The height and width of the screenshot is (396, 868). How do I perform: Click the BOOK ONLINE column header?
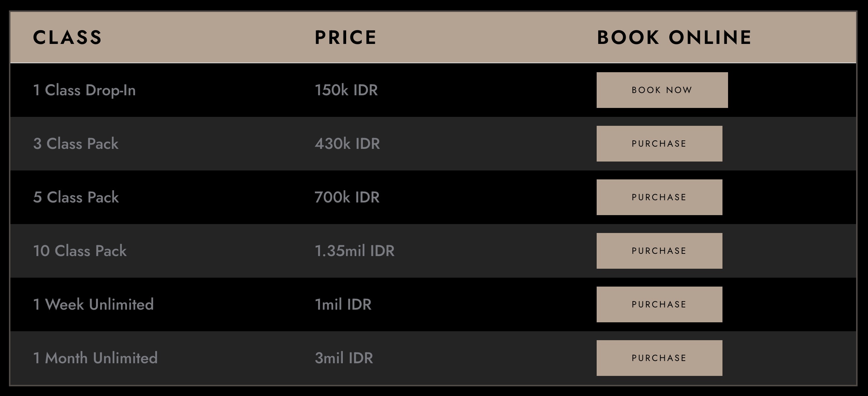click(674, 38)
